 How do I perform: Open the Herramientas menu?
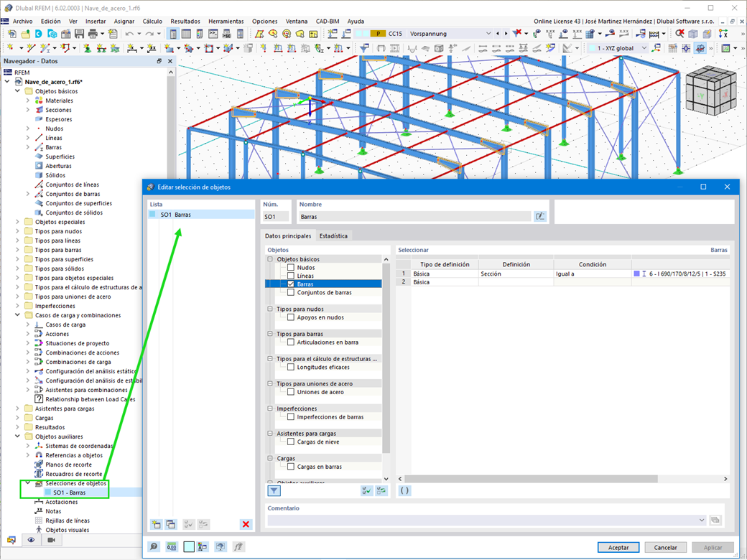click(x=226, y=22)
